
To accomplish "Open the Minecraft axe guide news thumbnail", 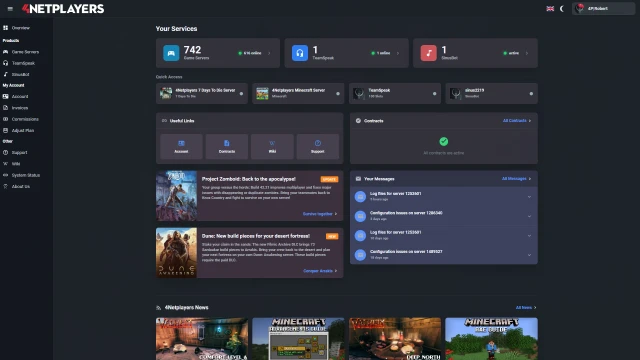I will (x=491, y=339).
